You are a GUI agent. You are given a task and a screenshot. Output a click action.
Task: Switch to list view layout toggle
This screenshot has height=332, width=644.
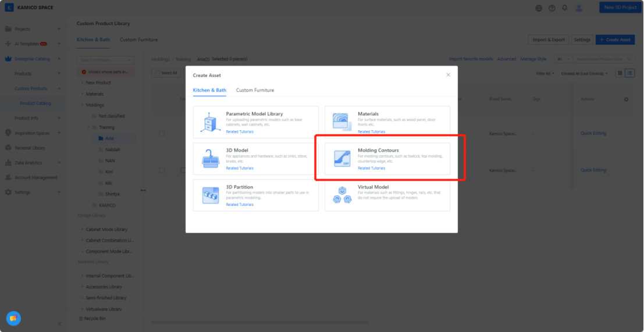(x=629, y=73)
